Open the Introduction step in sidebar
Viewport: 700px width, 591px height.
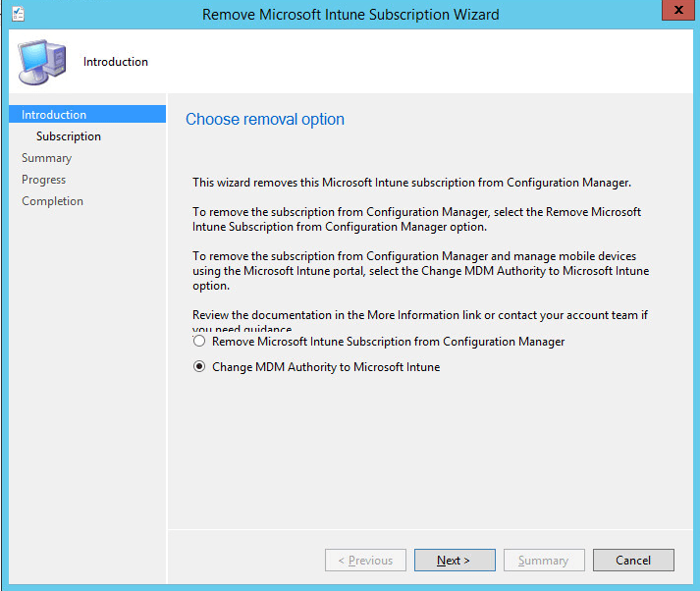coord(87,114)
